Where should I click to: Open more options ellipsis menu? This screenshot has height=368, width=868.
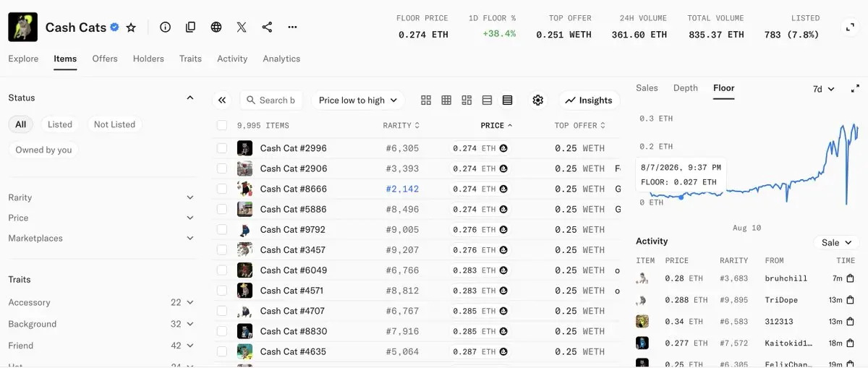point(292,27)
